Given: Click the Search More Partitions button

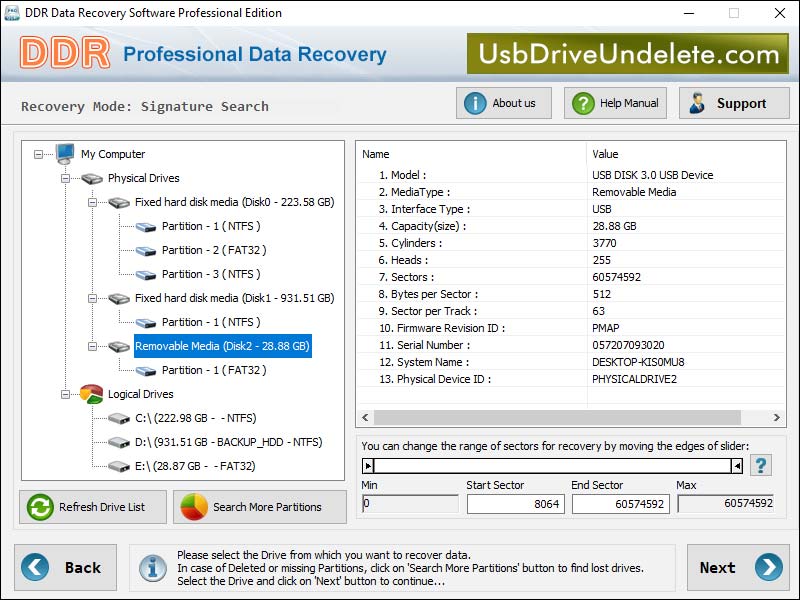Looking at the screenshot, I should click(x=260, y=507).
